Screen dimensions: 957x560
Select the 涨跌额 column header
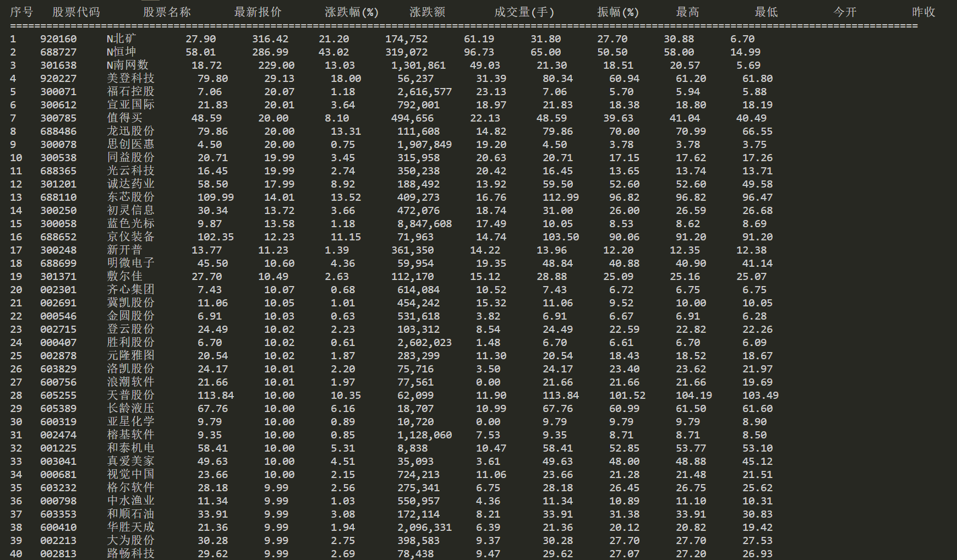(x=427, y=12)
